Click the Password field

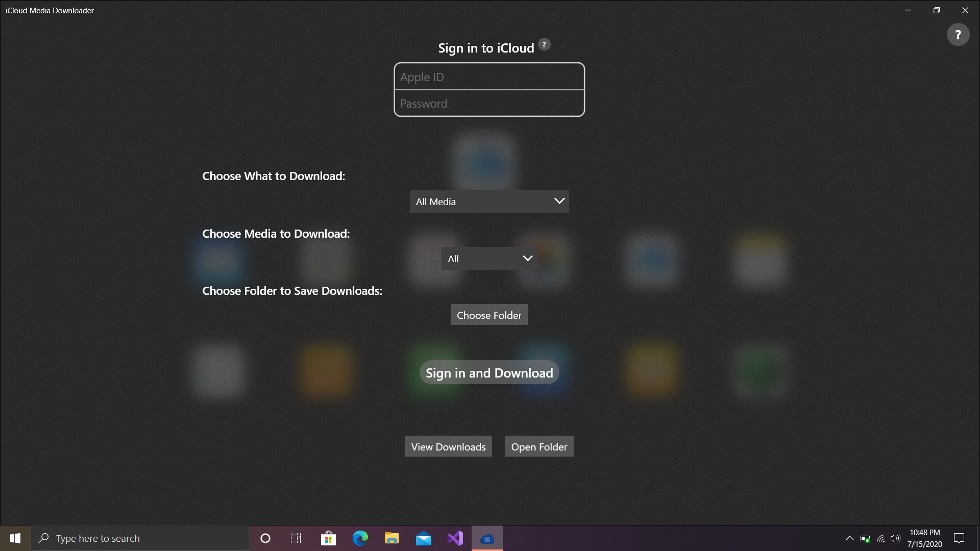(489, 104)
